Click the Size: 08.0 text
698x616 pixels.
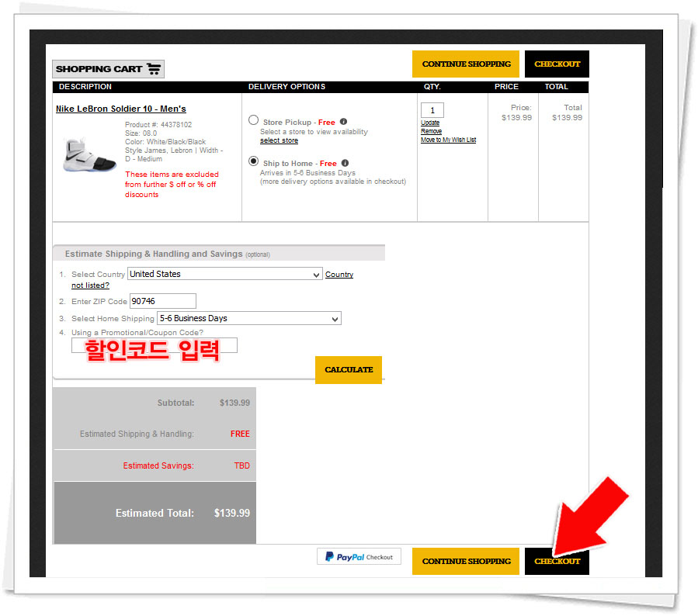pos(141,133)
